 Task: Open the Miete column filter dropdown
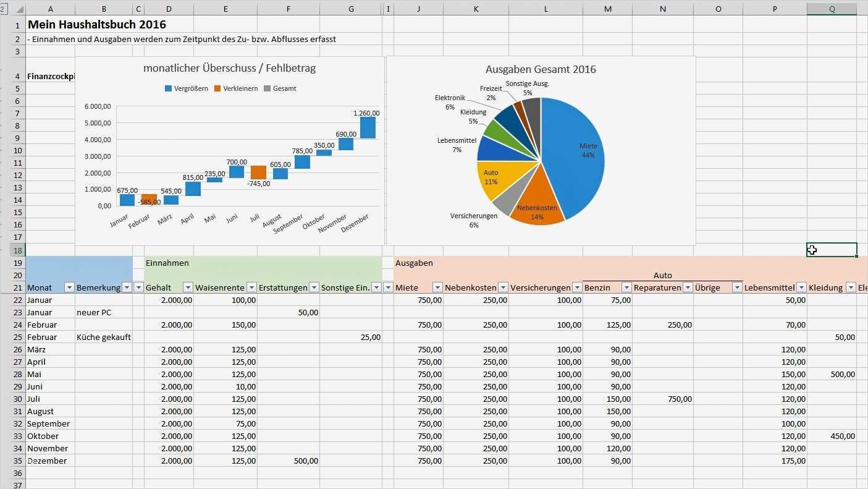point(438,287)
